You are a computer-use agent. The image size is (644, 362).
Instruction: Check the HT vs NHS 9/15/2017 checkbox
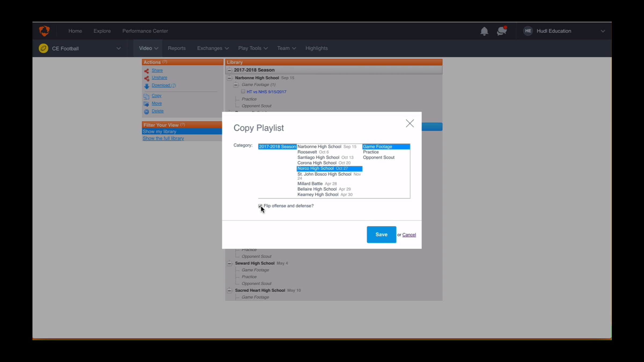[243, 91]
